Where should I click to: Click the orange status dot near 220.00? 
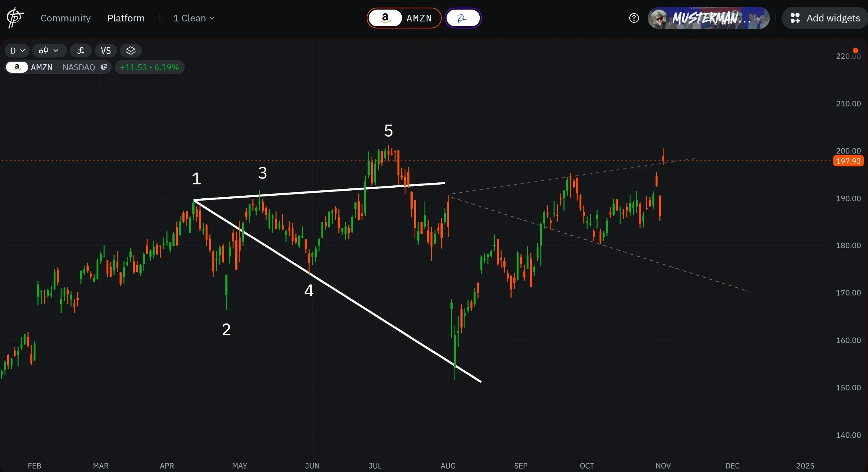tap(855, 50)
